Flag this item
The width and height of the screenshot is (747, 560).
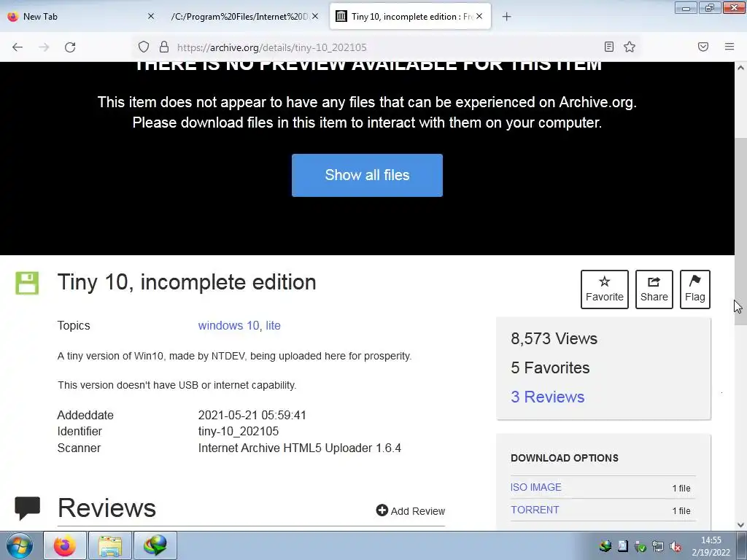(x=695, y=289)
